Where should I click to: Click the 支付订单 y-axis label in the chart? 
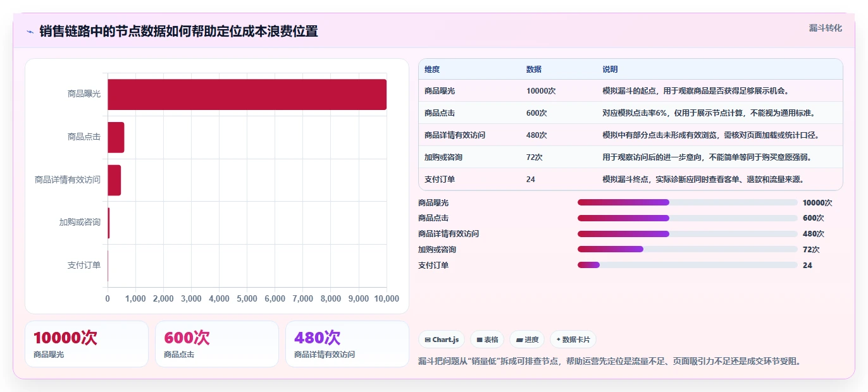point(84,266)
